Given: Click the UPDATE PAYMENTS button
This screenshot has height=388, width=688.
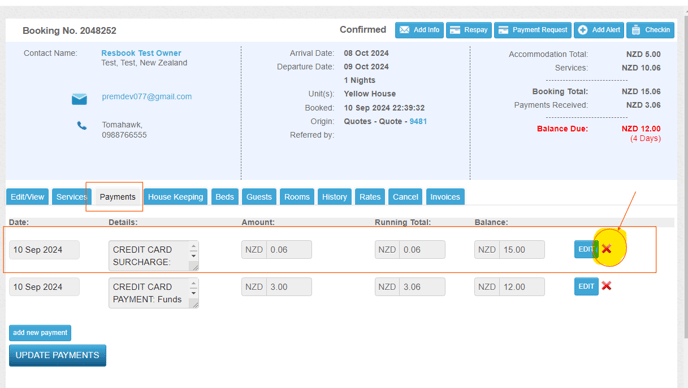Looking at the screenshot, I should [x=57, y=355].
